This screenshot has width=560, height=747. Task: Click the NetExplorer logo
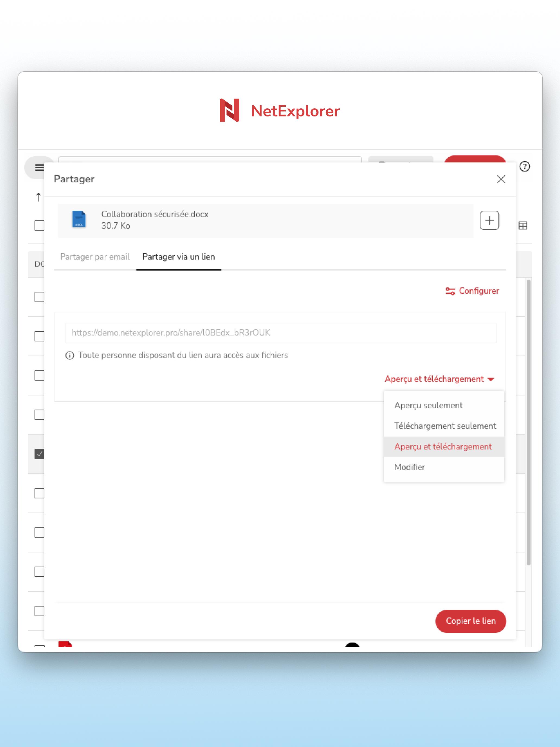pyautogui.click(x=279, y=110)
